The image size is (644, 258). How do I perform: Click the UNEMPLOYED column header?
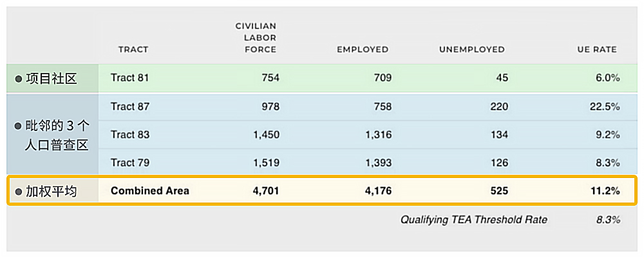[471, 50]
